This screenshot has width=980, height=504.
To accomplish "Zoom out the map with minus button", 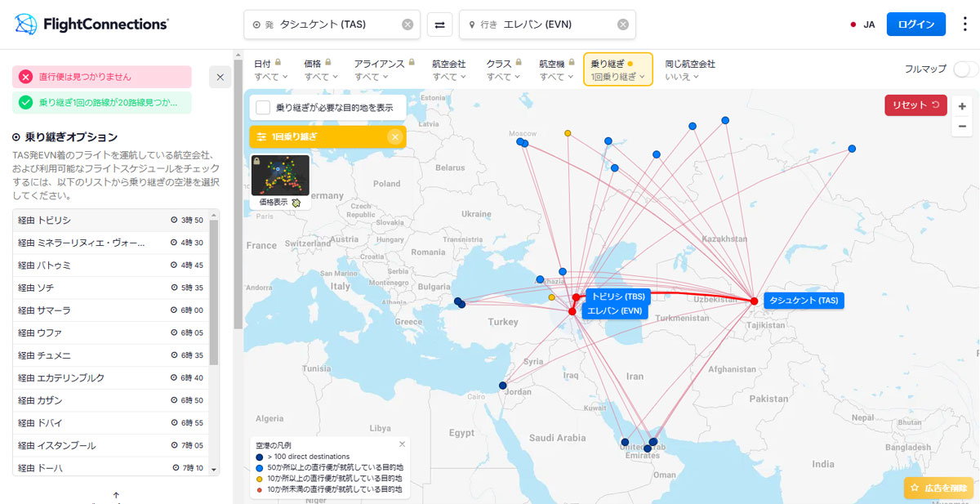I will pyautogui.click(x=962, y=126).
